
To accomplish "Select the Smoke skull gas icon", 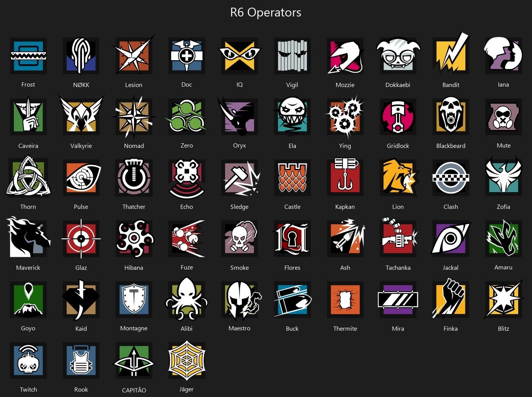I will tap(240, 238).
